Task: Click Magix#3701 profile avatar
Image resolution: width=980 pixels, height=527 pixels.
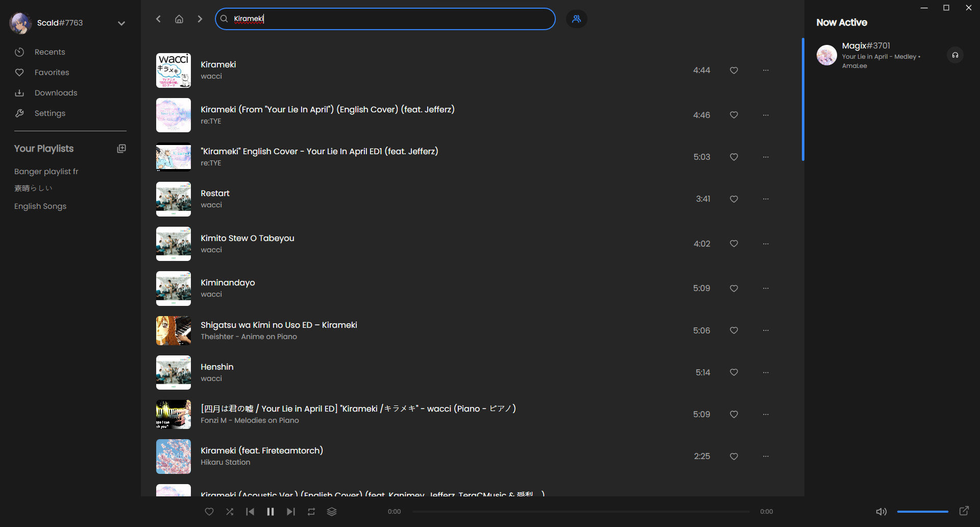Action: (827, 55)
